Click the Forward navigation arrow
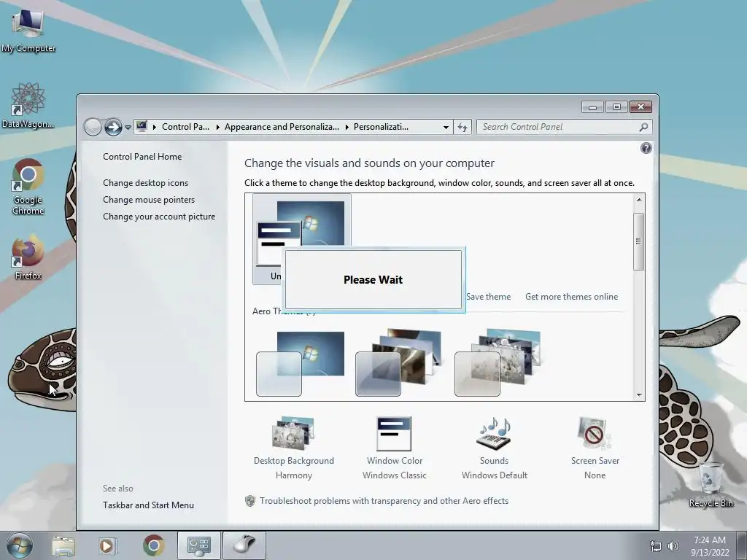Viewport: 747px width, 560px height. (x=113, y=127)
